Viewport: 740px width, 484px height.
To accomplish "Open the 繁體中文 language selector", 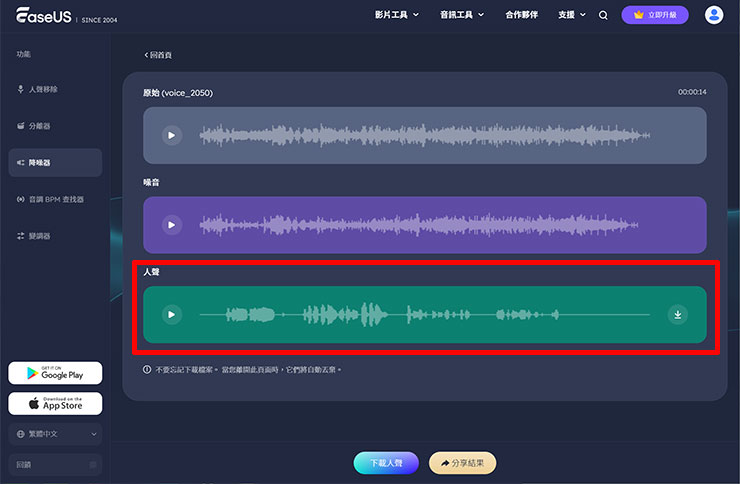I will coord(55,434).
